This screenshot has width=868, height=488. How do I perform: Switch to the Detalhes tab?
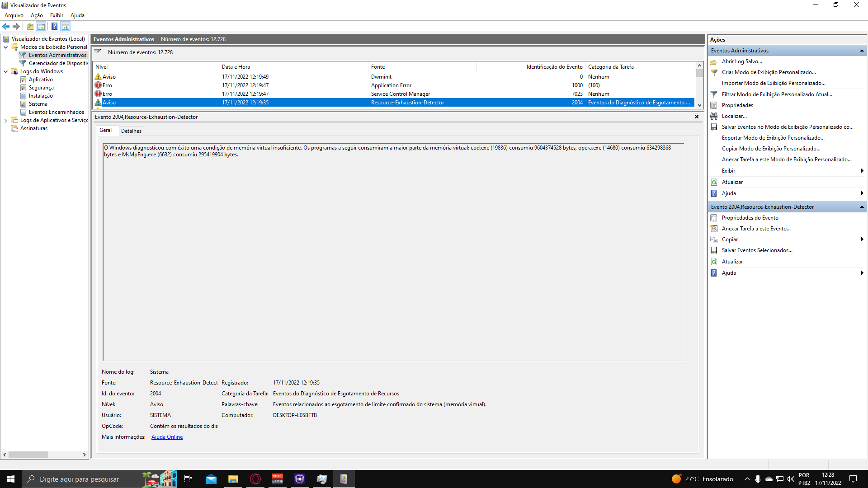[131, 131]
